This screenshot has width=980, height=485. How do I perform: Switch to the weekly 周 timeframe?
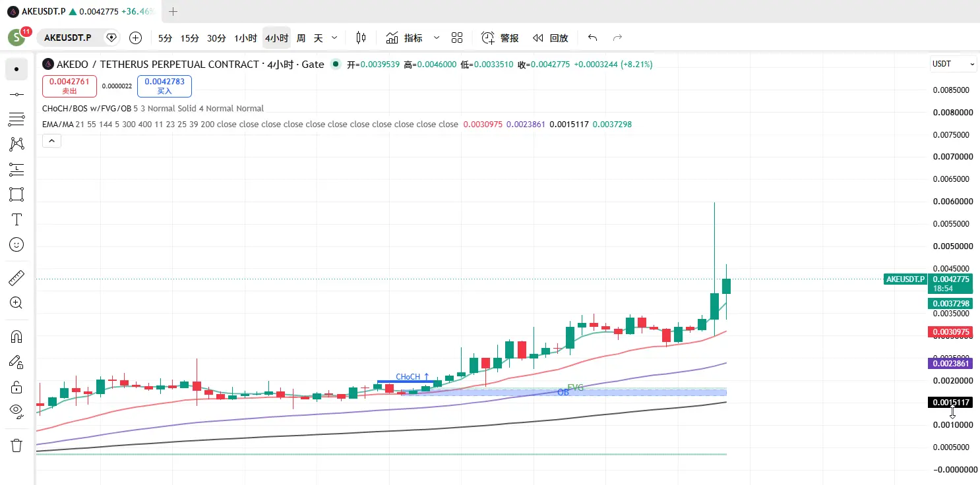click(301, 38)
